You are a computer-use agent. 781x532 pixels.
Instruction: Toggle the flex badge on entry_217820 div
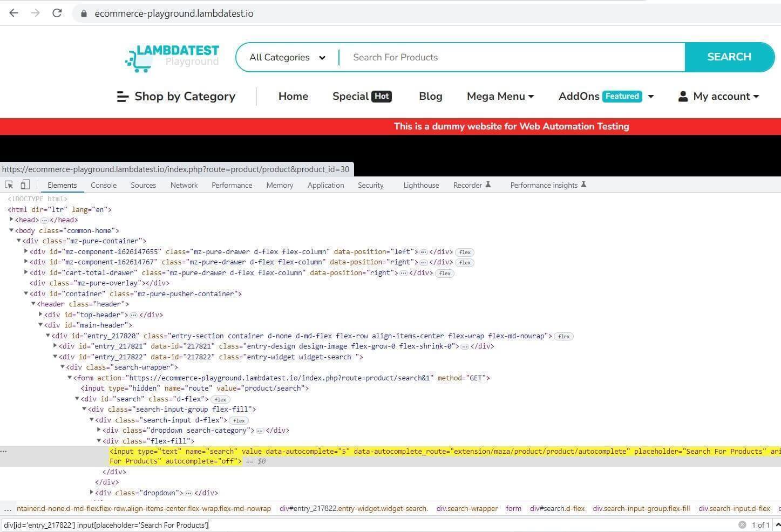click(563, 336)
